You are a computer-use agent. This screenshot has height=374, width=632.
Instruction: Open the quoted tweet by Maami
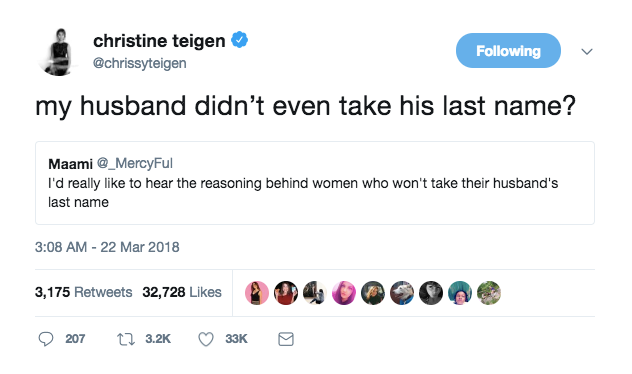(315, 183)
